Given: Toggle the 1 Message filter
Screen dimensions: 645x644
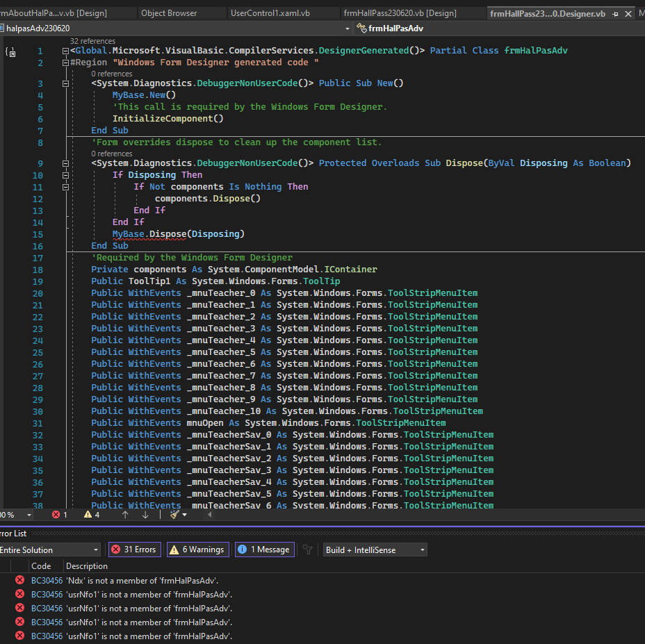Looking at the screenshot, I should pos(265,550).
